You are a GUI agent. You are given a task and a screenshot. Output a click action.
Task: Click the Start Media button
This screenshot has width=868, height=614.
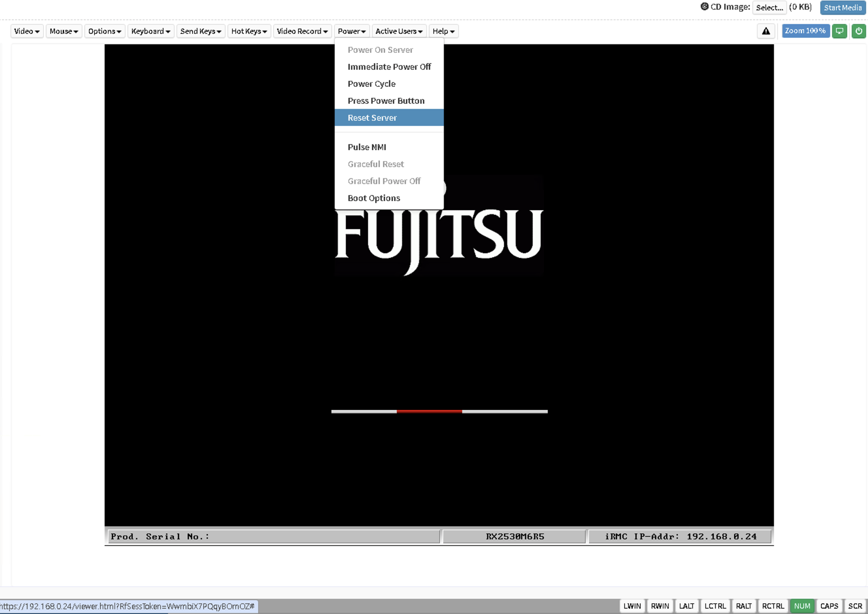[x=843, y=8]
